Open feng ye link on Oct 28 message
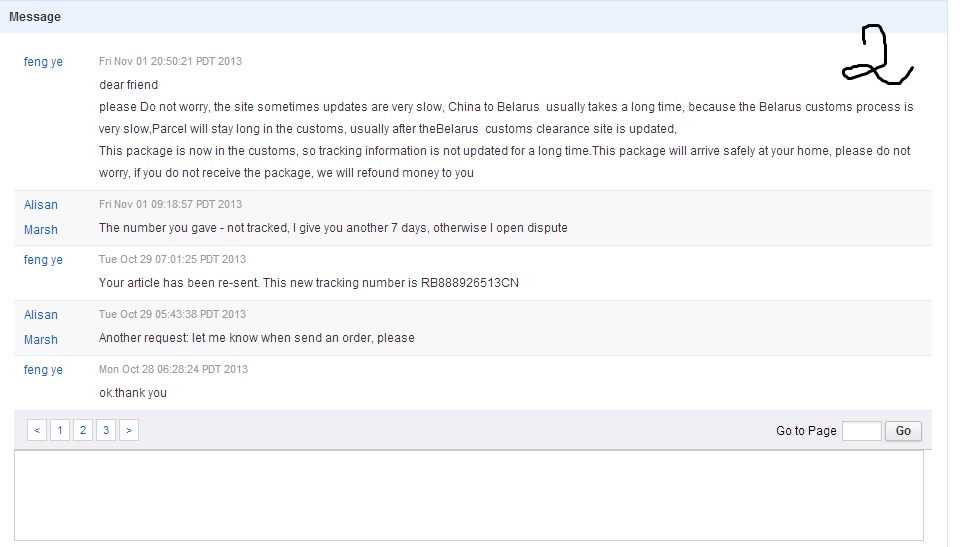 click(x=43, y=370)
